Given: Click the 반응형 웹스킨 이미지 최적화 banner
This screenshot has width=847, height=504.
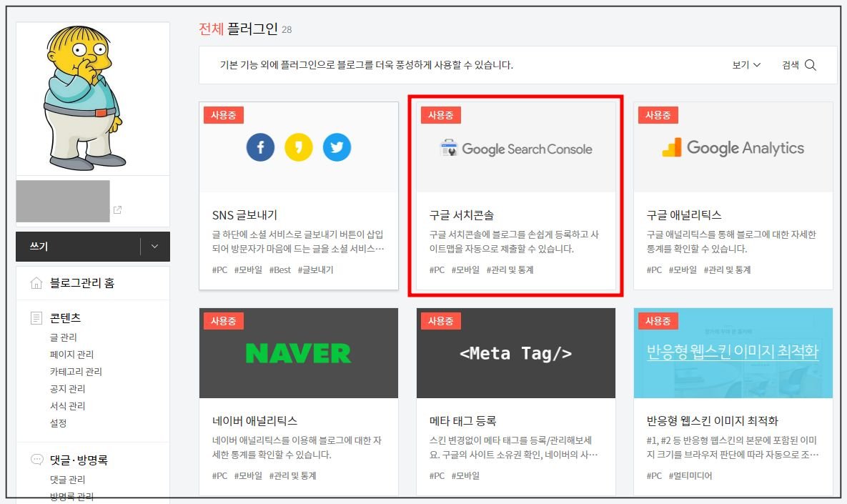Looking at the screenshot, I should tap(733, 353).
